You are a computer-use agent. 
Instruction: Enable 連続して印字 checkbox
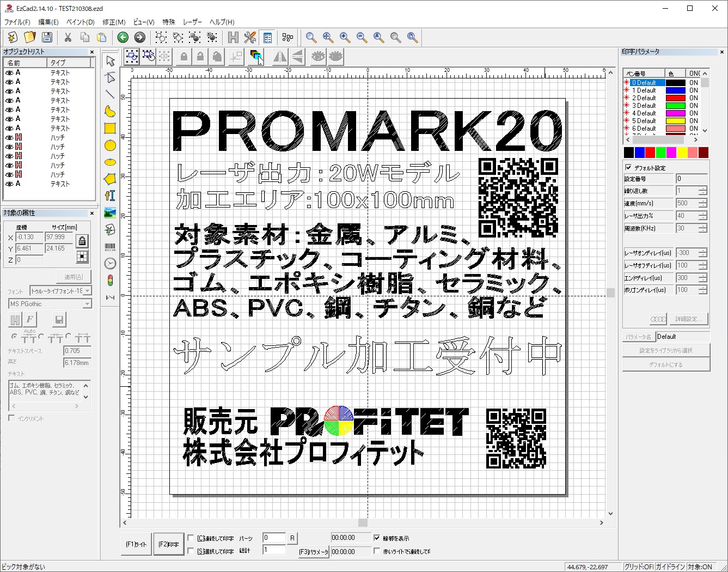point(191,538)
